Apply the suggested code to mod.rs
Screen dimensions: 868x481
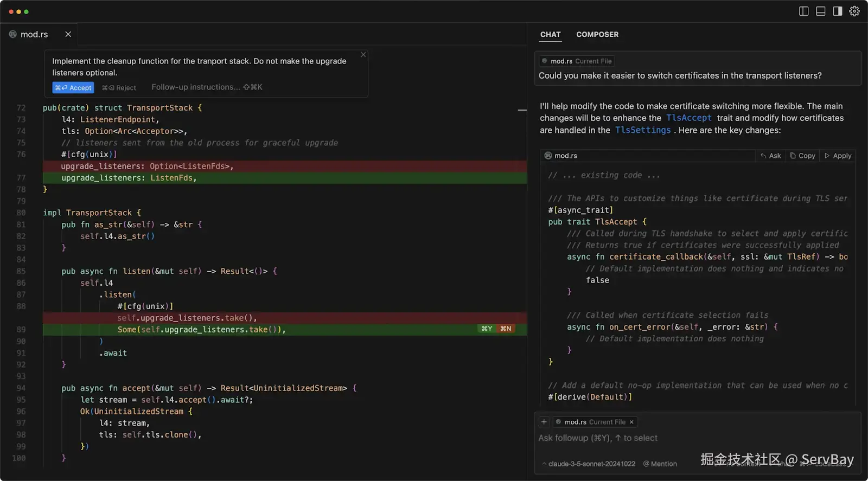point(838,156)
